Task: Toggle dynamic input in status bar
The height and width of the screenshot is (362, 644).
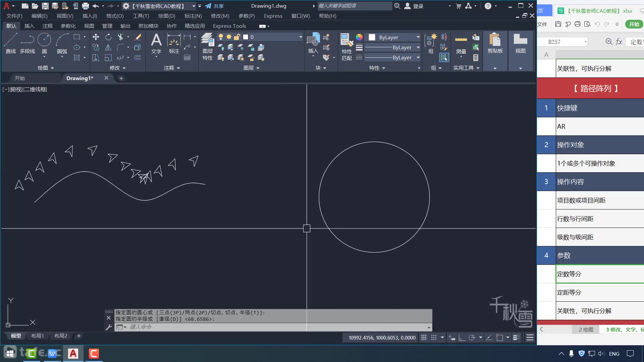Action: pyautogui.click(x=452, y=338)
